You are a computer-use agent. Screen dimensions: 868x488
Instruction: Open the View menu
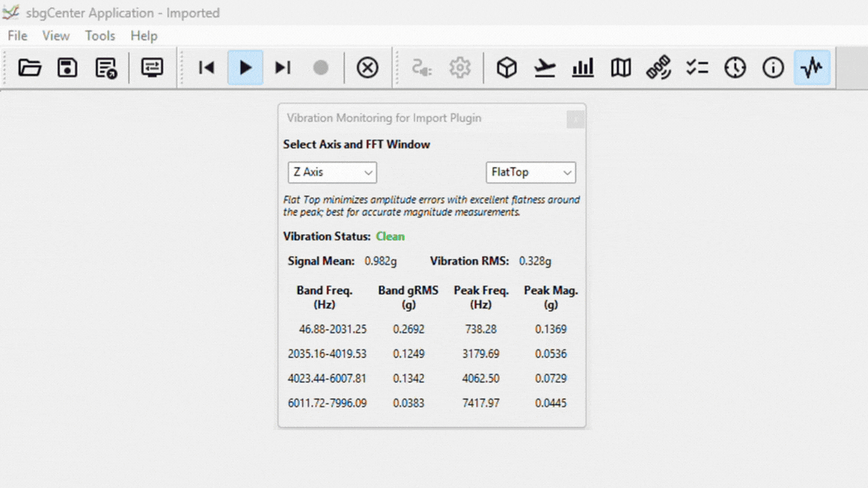(56, 35)
